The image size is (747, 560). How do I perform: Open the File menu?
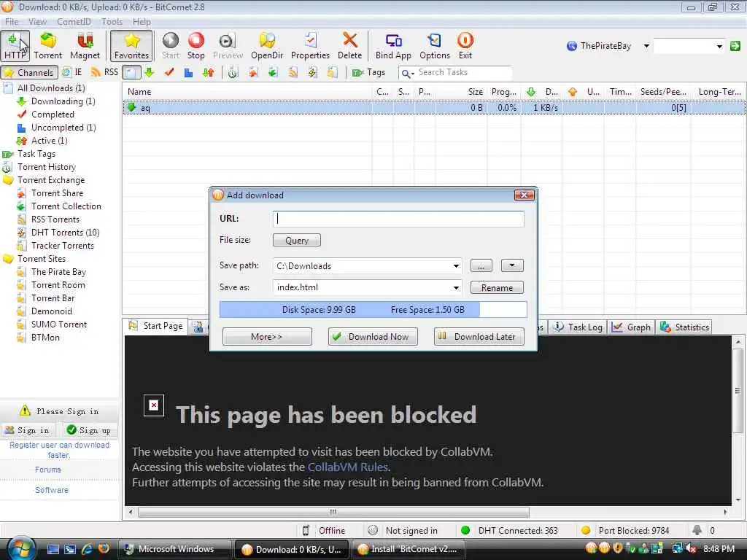12,21
